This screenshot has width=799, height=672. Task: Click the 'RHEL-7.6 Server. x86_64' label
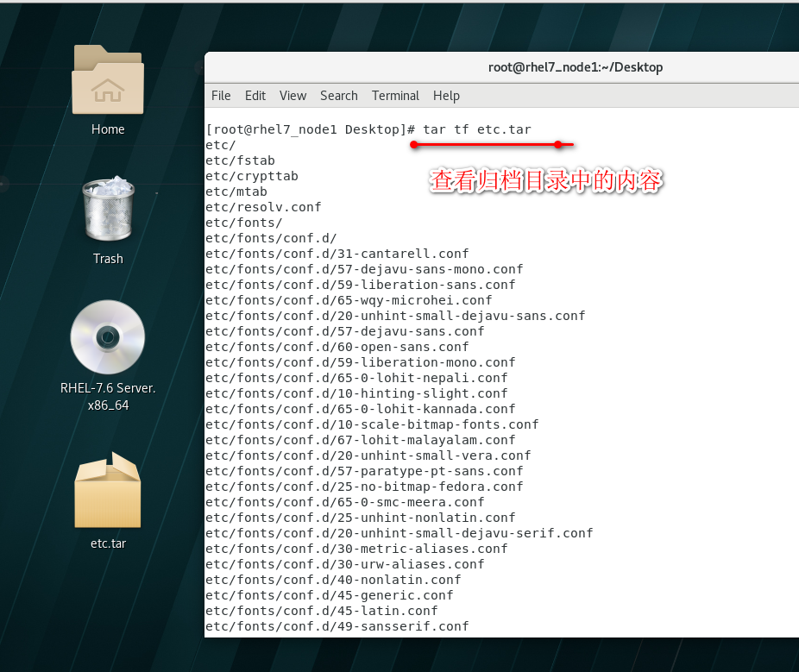pos(108,397)
